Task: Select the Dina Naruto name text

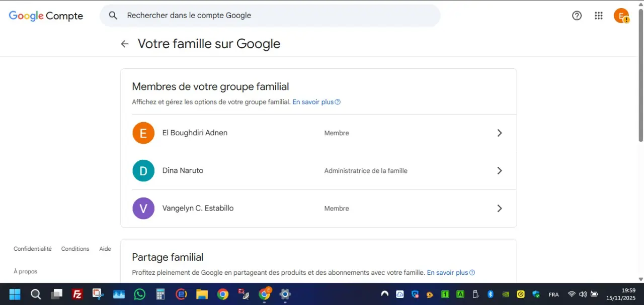Action: pyautogui.click(x=183, y=171)
